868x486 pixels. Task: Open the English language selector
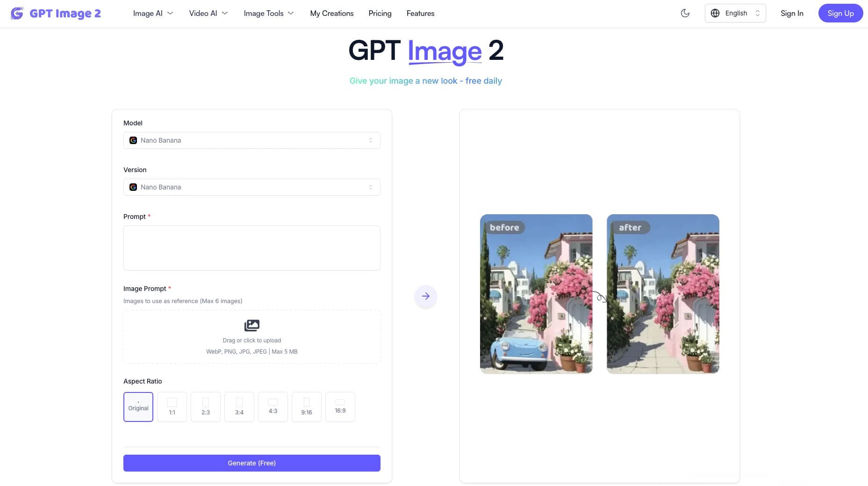(x=735, y=13)
